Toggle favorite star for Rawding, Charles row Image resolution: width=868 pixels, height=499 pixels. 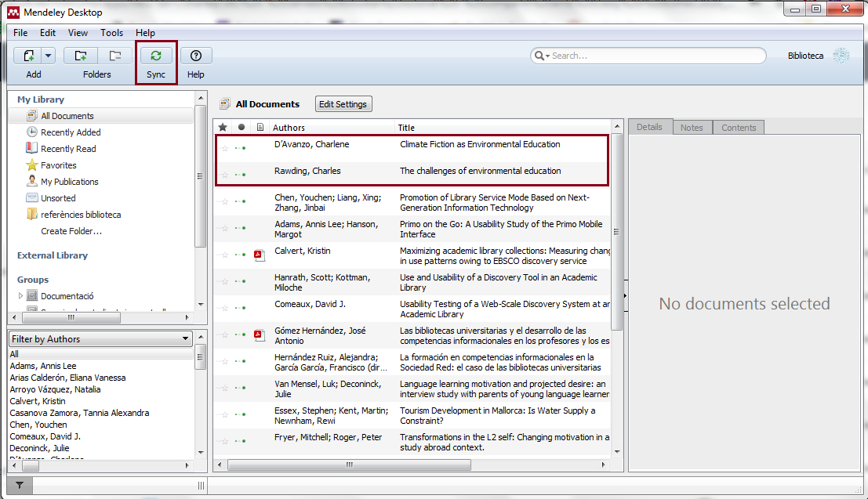(225, 175)
